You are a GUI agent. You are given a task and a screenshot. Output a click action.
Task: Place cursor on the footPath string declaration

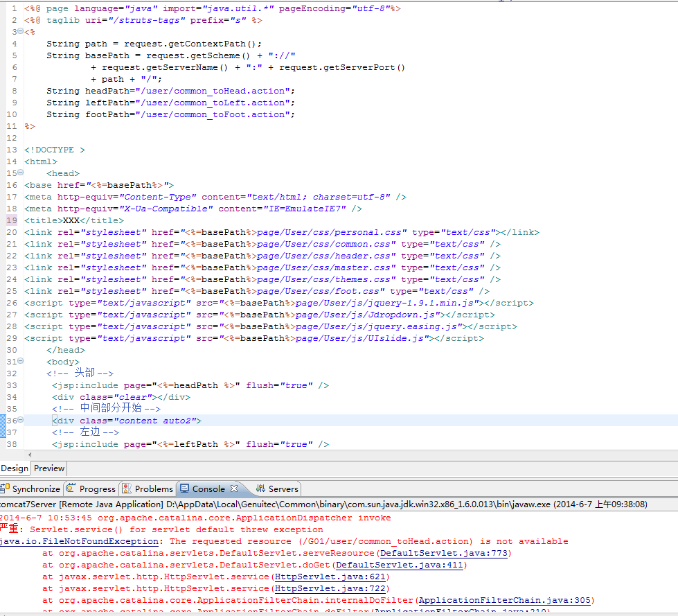pyautogui.click(x=170, y=114)
